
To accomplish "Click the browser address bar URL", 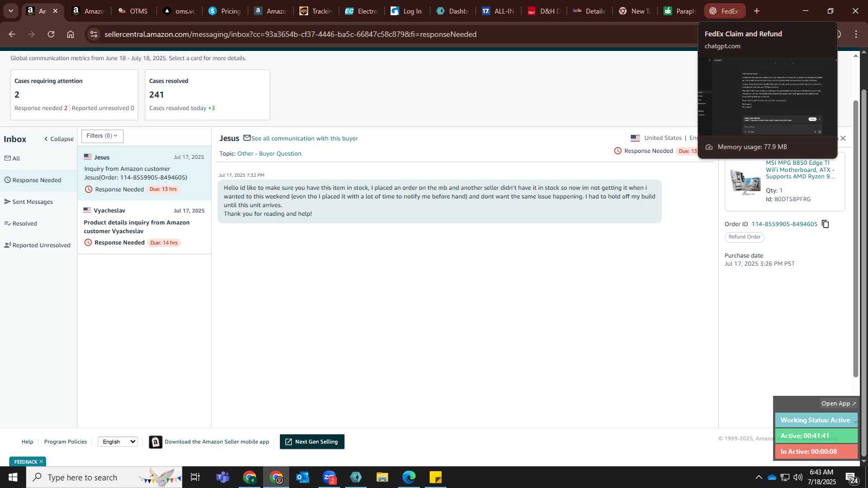I will (x=290, y=34).
